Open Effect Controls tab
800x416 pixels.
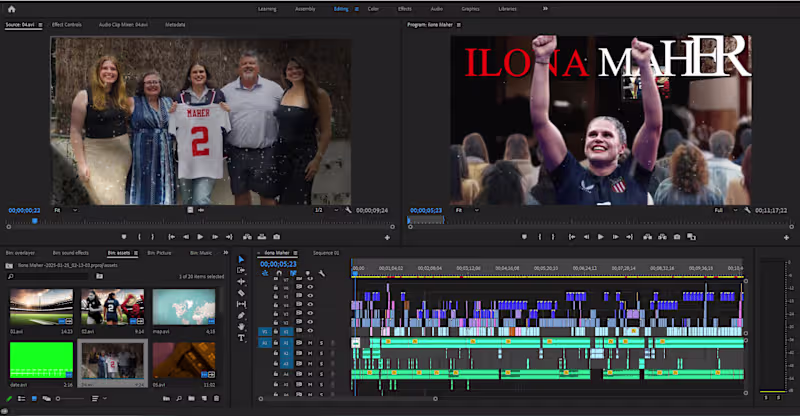coord(67,25)
